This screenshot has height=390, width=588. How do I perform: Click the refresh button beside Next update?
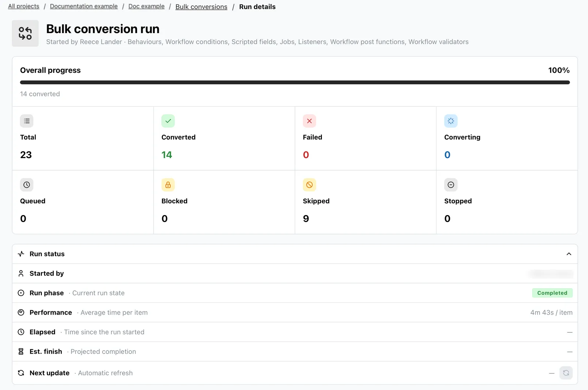point(566,373)
